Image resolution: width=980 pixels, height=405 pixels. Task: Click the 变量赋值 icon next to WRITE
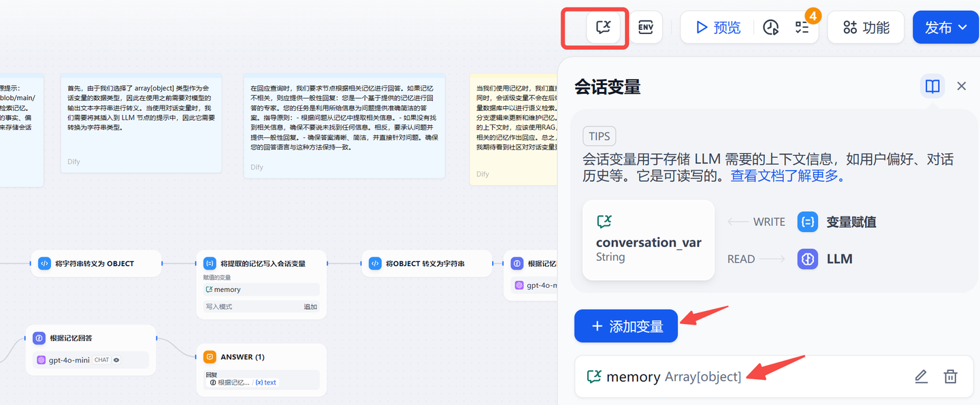807,221
